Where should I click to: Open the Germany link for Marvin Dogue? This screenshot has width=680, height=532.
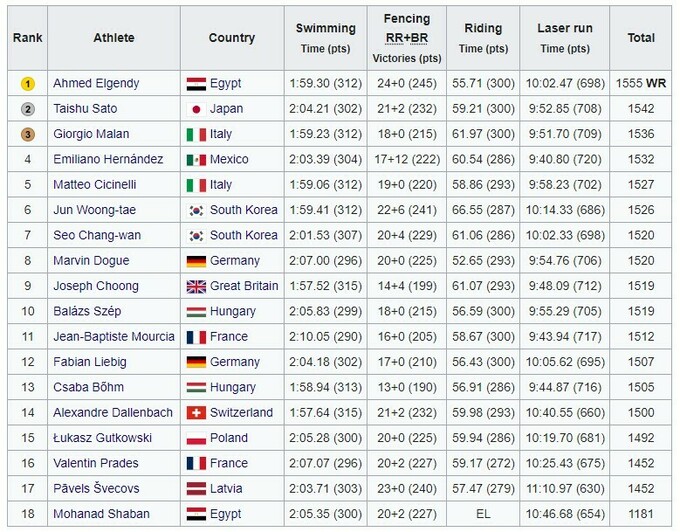click(235, 261)
